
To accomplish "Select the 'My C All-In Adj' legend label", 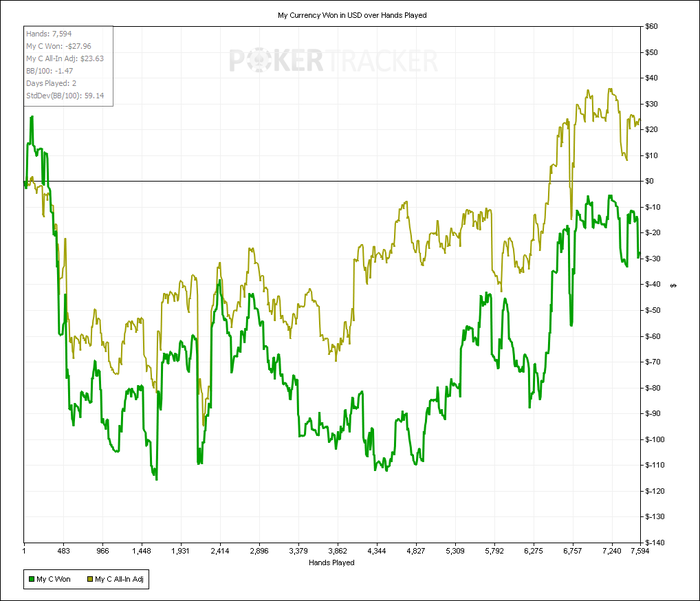I will [119, 579].
